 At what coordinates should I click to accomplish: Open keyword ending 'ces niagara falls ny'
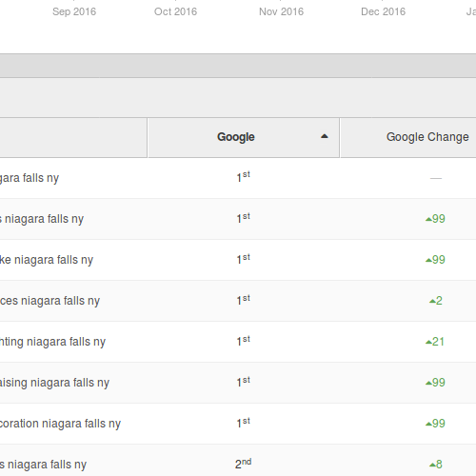coord(50,301)
